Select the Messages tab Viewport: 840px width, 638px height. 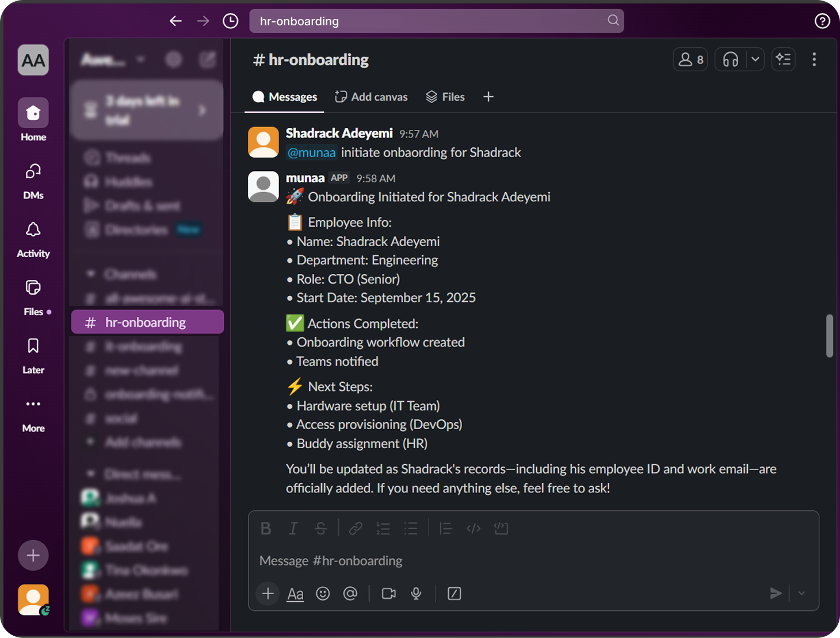[285, 97]
